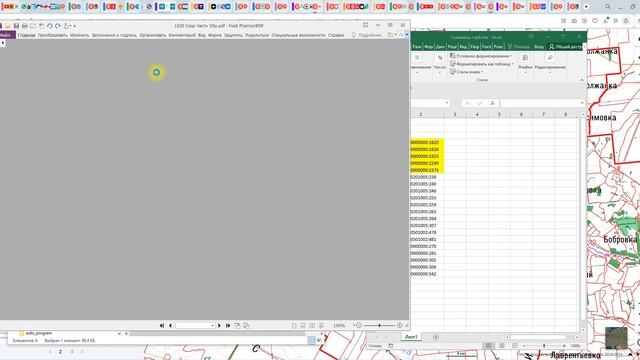Image resolution: width=640 pixels, height=360 pixels.
Task: Select the Hand tool icon in Foxit
Action: pyautogui.click(x=67, y=26)
